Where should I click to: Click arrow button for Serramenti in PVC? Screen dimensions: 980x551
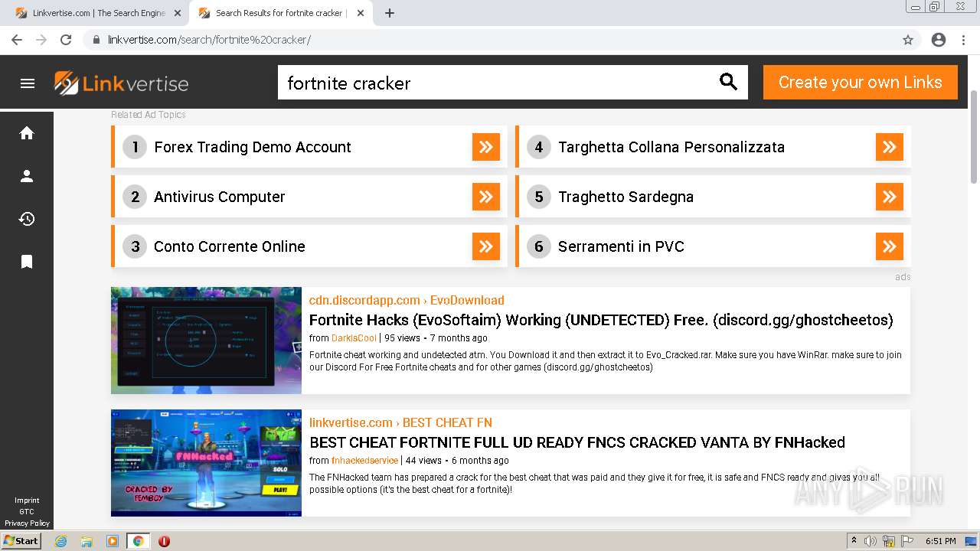click(890, 246)
